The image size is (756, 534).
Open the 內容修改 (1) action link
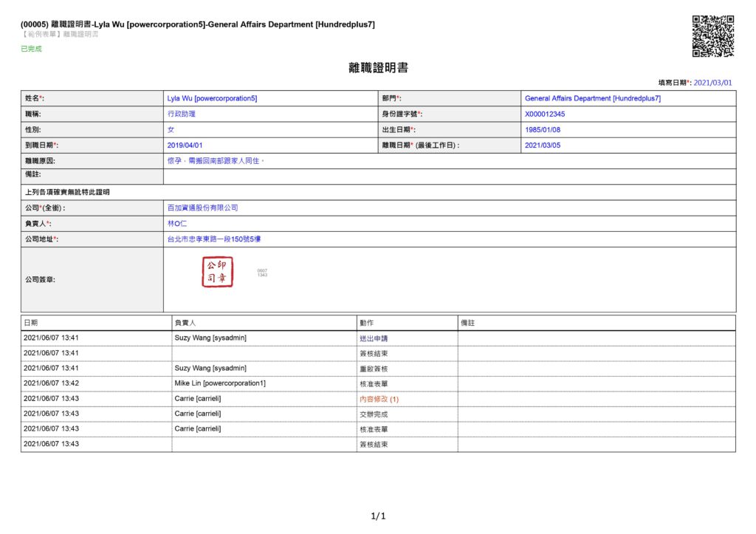(378, 399)
